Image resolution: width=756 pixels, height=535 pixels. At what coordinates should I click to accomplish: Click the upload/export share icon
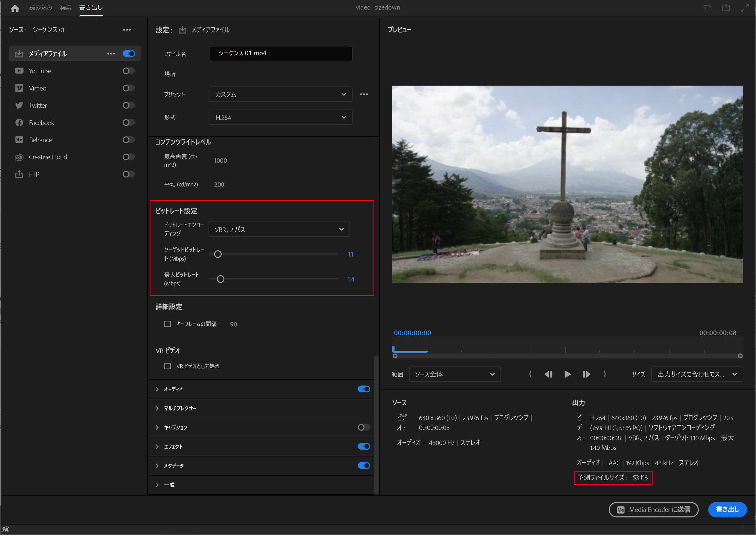727,8
